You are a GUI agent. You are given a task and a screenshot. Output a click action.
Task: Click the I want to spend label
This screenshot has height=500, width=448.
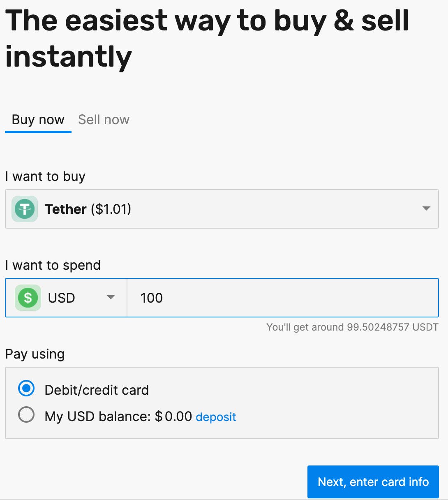[x=53, y=265]
